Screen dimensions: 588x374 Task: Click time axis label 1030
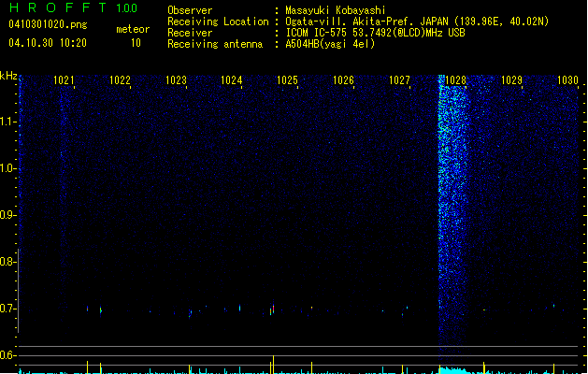[567, 80]
